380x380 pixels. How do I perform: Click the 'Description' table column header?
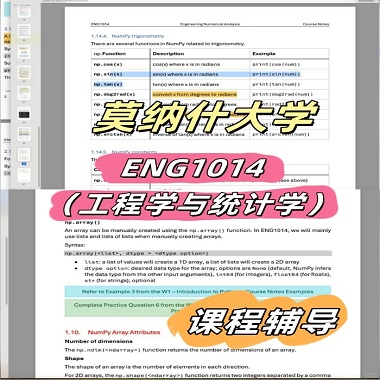[168, 54]
